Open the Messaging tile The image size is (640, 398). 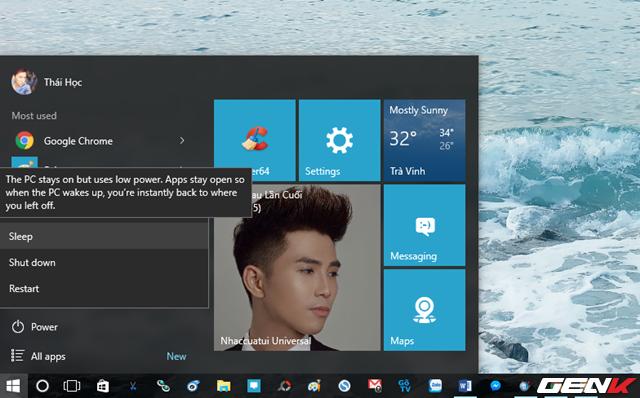pos(424,225)
